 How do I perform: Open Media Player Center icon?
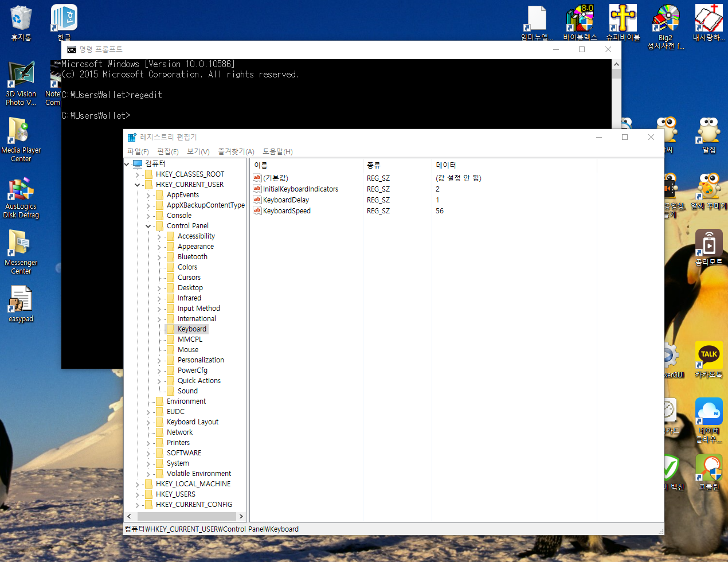pos(21,140)
